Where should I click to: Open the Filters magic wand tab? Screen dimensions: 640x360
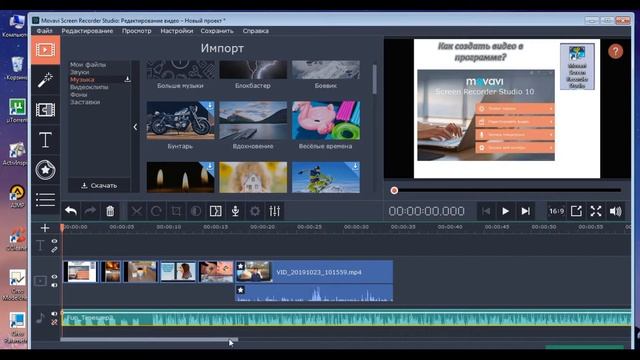[x=45, y=80]
